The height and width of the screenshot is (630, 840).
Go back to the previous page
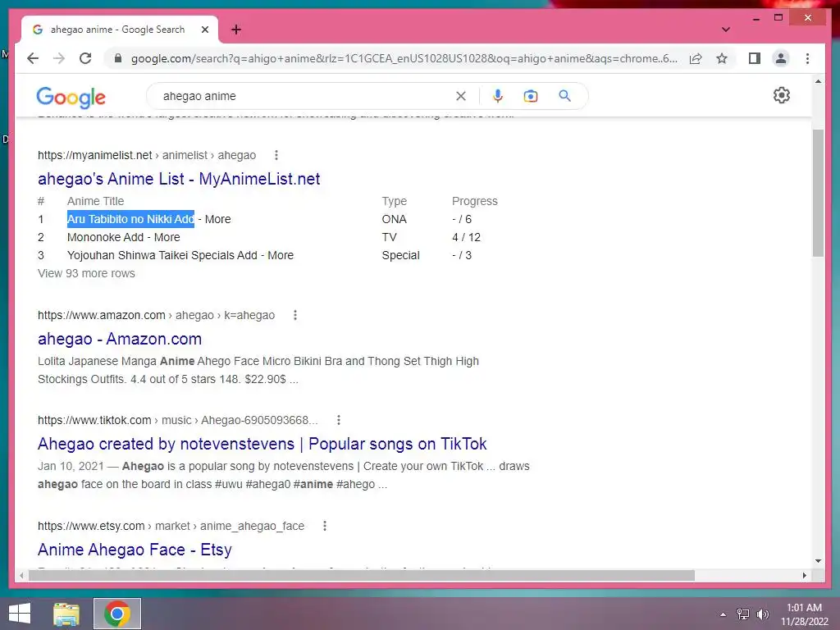33,58
